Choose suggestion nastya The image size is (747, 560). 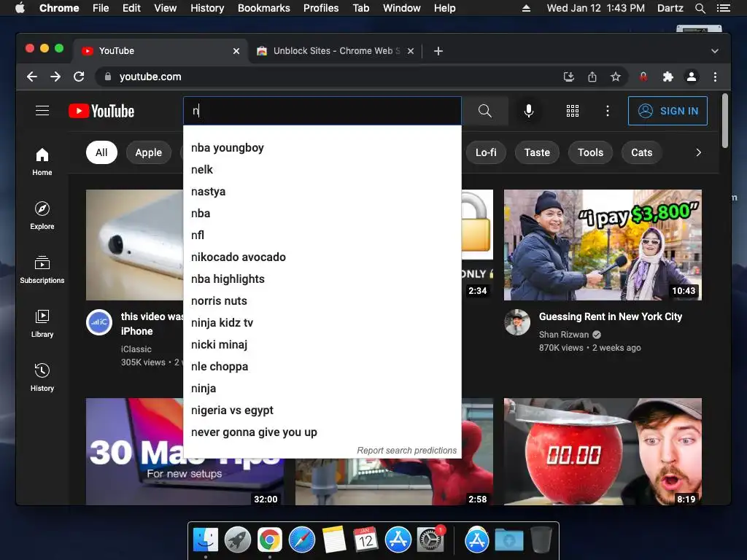pos(322,192)
